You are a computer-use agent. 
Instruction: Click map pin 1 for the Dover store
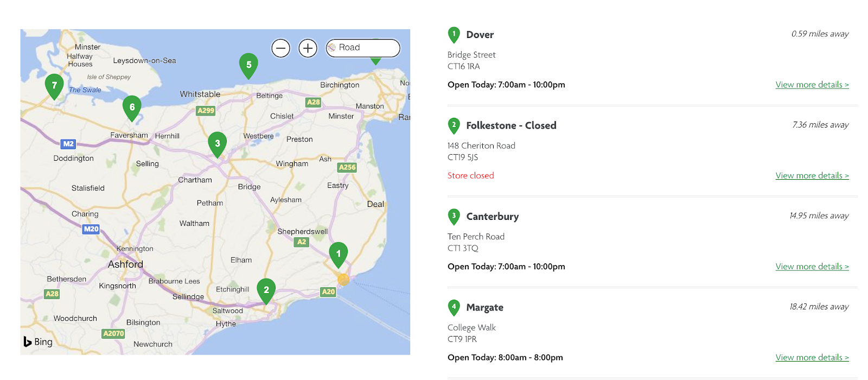click(339, 254)
